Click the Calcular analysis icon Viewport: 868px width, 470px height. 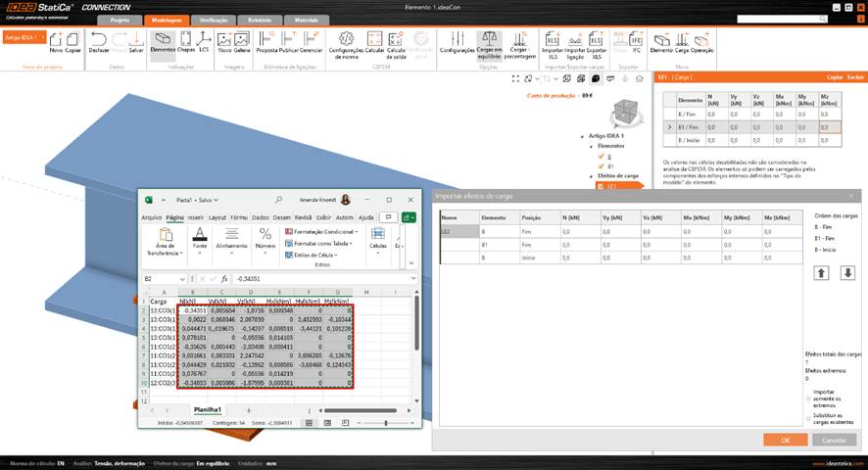coord(374,43)
